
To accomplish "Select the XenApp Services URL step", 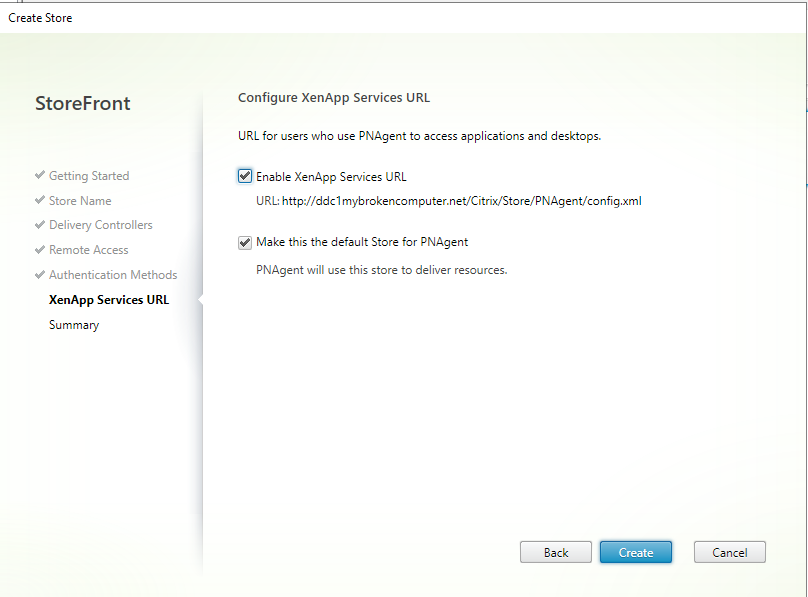I will (109, 300).
